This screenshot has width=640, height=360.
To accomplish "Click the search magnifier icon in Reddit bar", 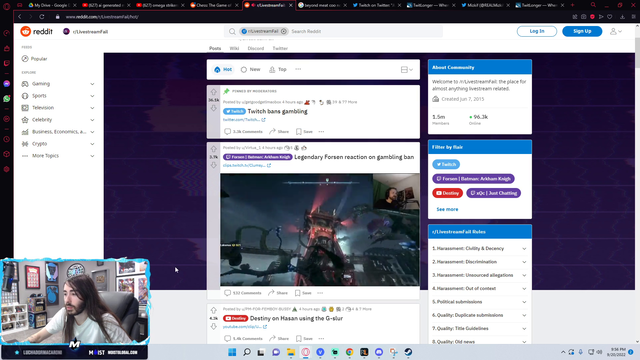I will [x=232, y=31].
